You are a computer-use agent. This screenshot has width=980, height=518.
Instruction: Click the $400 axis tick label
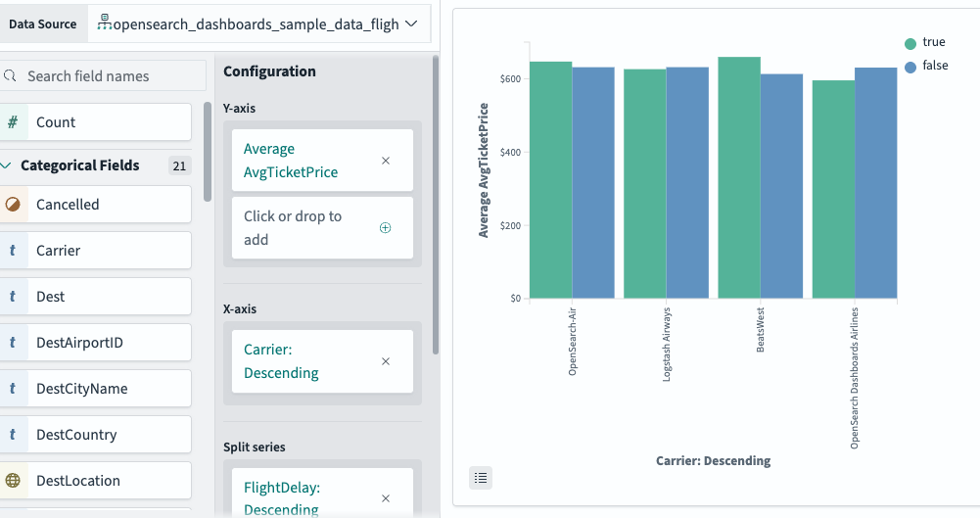click(510, 152)
